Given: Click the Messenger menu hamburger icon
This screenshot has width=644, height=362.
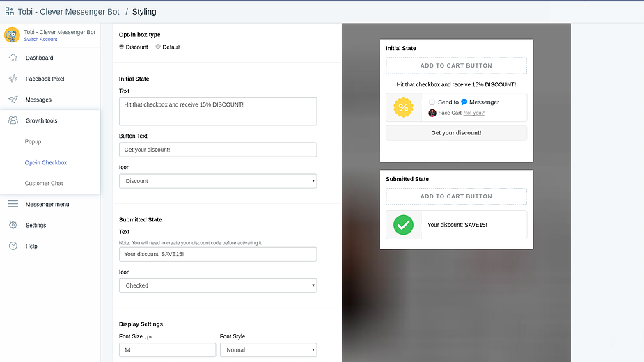Looking at the screenshot, I should click(x=13, y=204).
